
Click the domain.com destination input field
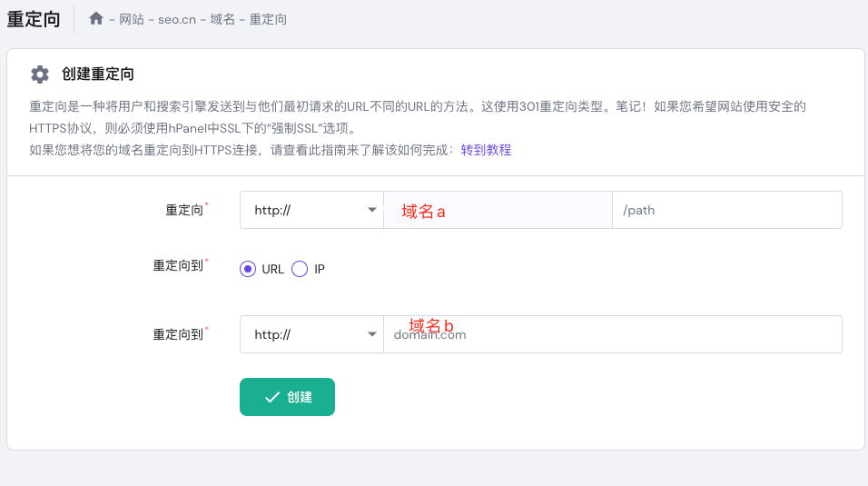[613, 334]
